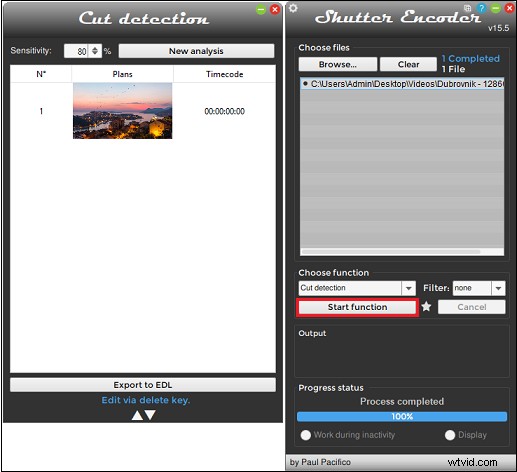Image resolution: width=517 pixels, height=472 pixels.
Task: Click the small window icon beside help
Action: 467,8
